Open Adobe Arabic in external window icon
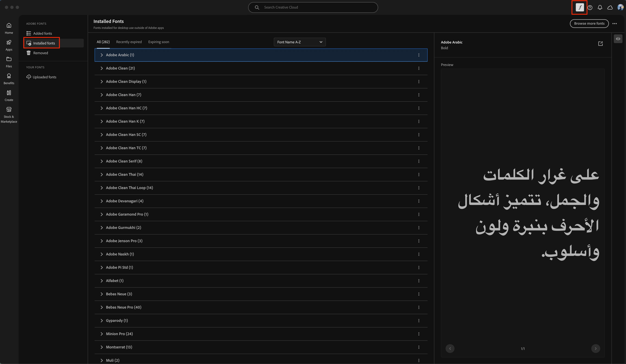Viewport: 626px width, 364px height. click(x=600, y=44)
